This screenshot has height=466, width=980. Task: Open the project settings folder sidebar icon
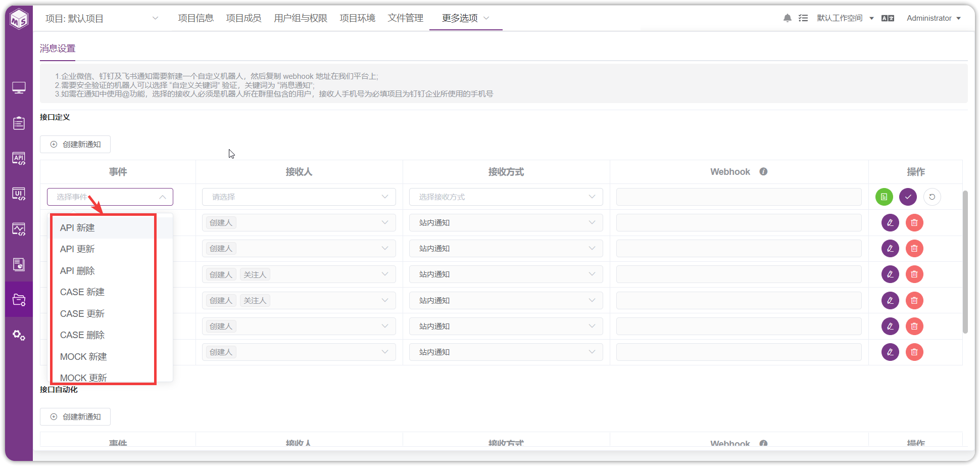tap(19, 300)
